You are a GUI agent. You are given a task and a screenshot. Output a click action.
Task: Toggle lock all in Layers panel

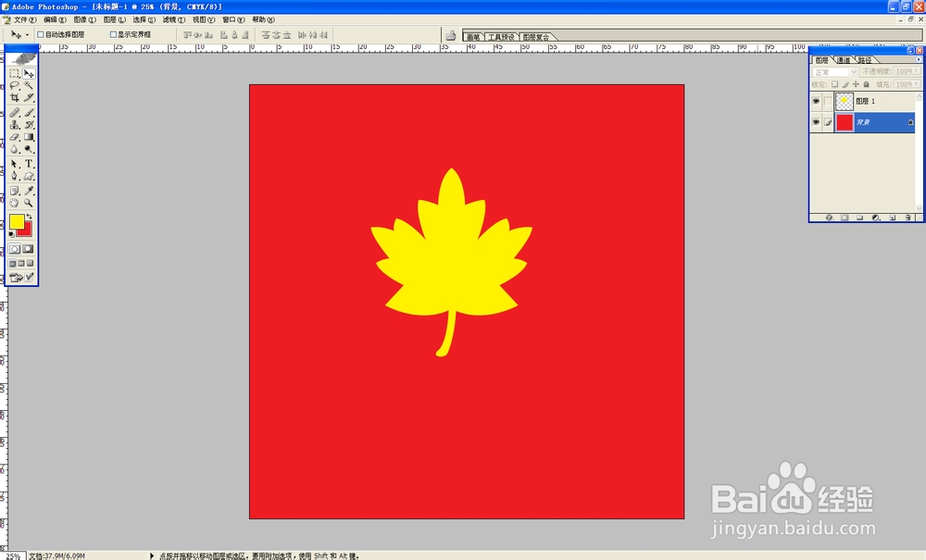[867, 84]
